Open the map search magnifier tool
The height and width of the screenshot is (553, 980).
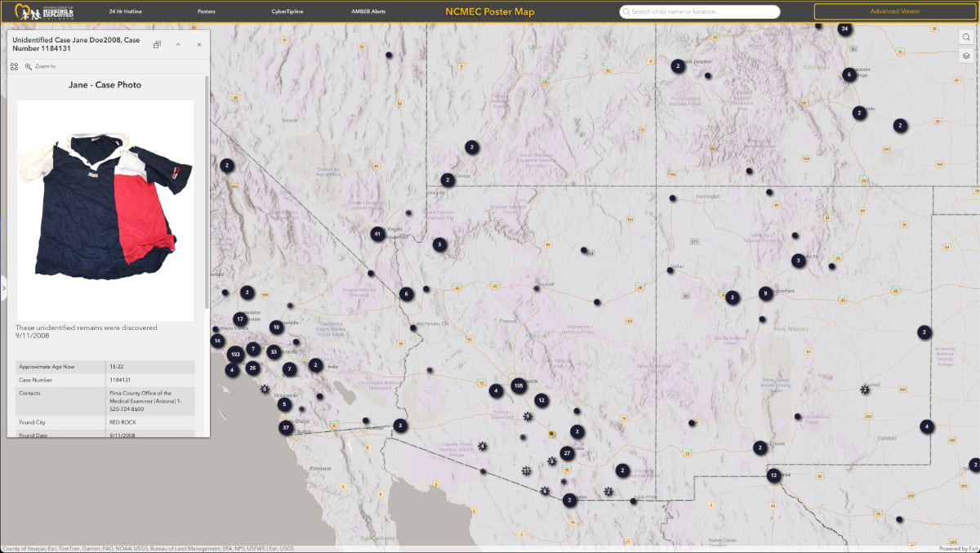click(x=965, y=37)
